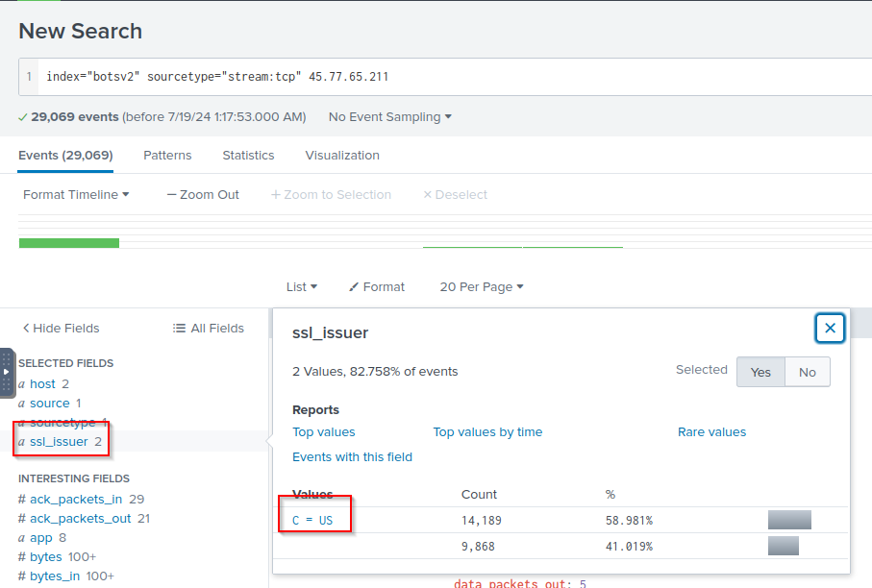Close the ssl_issuer field popup

pyautogui.click(x=830, y=329)
